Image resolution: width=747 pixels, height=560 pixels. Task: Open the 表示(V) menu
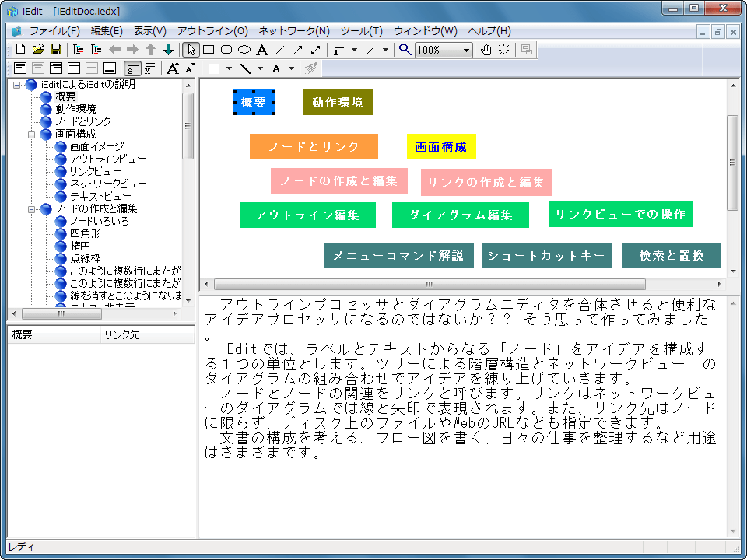point(149,31)
